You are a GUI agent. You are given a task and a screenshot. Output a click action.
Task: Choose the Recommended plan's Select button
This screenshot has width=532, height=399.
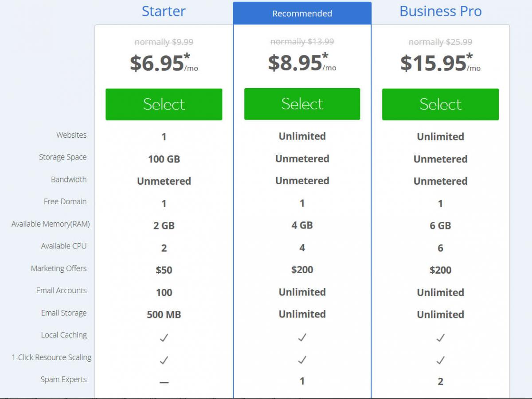click(302, 104)
